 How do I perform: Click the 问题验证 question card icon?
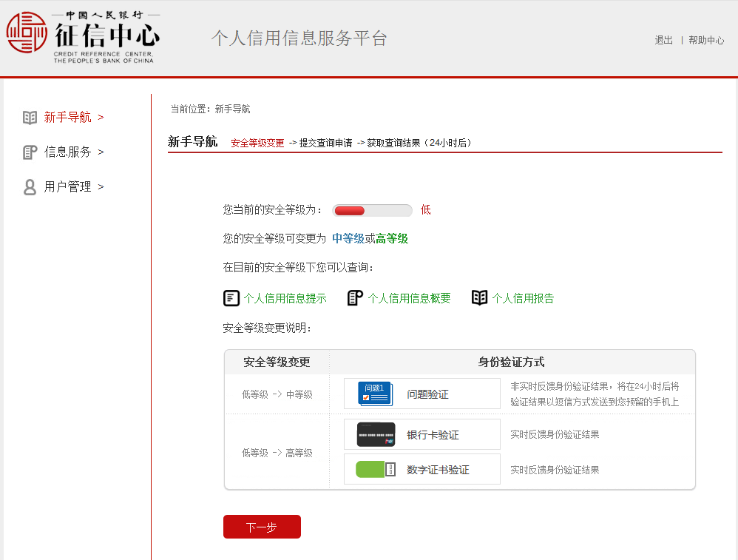tap(375, 394)
